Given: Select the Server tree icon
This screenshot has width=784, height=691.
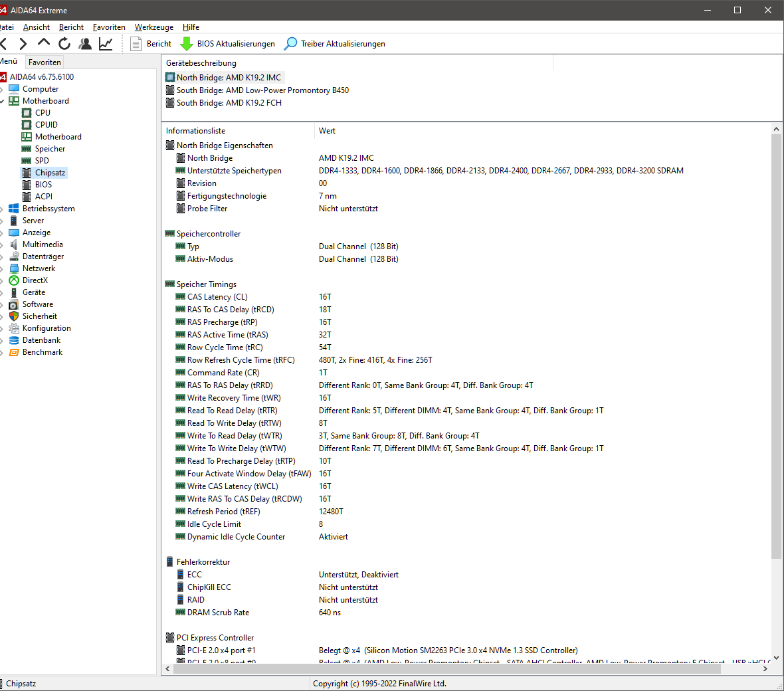Looking at the screenshot, I should coord(14,221).
